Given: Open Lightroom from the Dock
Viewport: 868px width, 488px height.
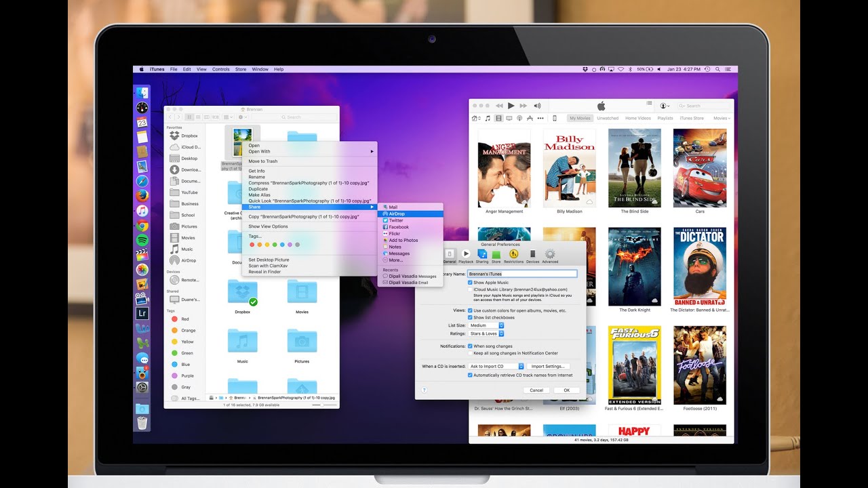Looking at the screenshot, I should pos(142,313).
